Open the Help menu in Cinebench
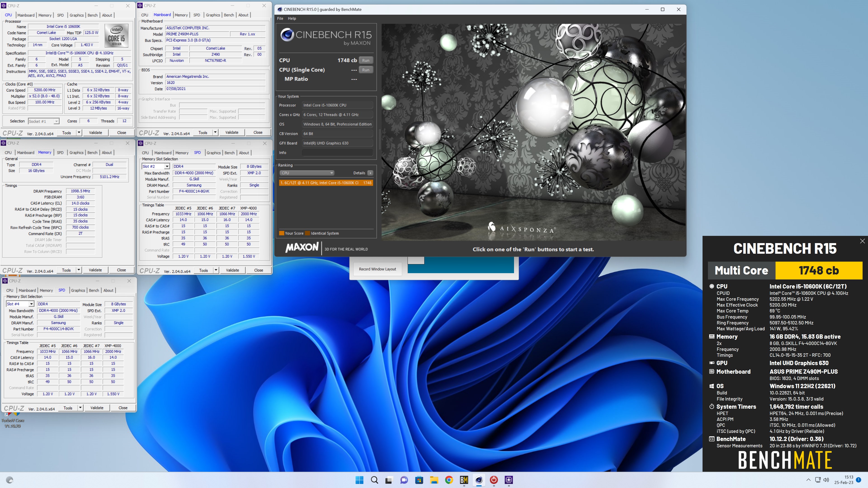The image size is (868, 488). click(x=292, y=19)
